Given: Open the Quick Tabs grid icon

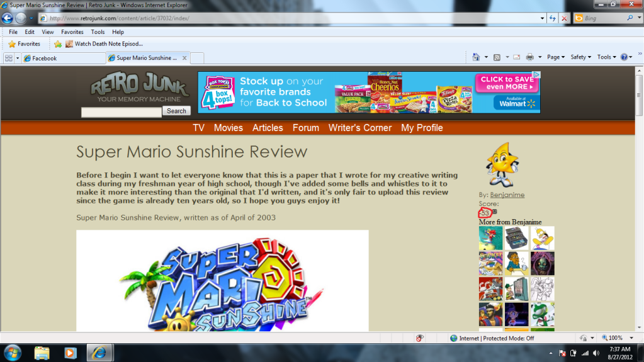Looking at the screenshot, I should (x=9, y=58).
